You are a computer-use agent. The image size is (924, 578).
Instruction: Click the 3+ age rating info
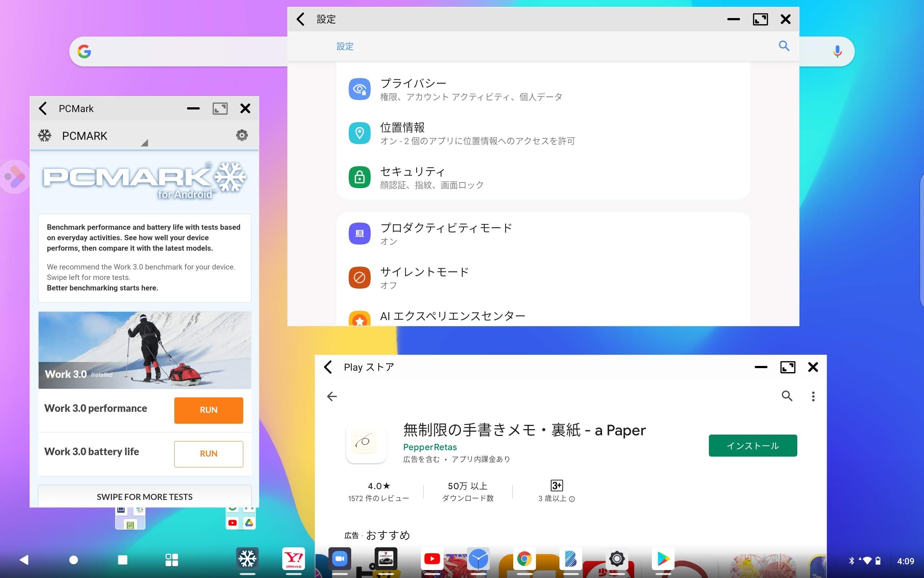point(556,492)
